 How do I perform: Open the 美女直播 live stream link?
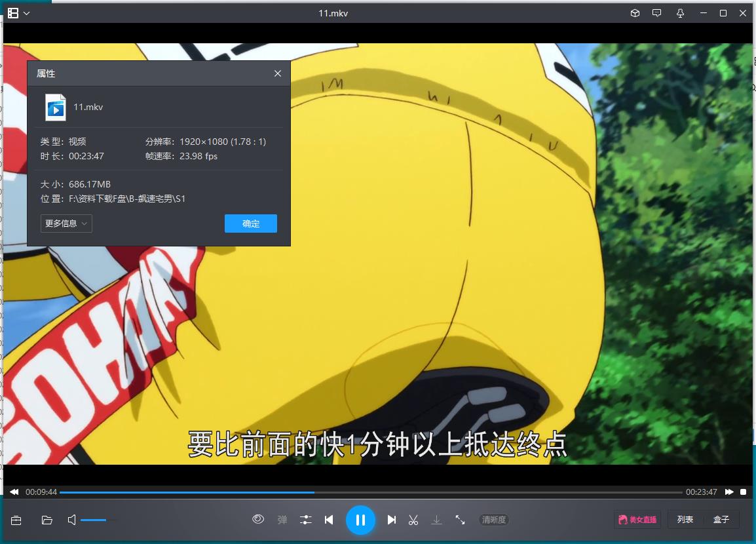click(637, 520)
